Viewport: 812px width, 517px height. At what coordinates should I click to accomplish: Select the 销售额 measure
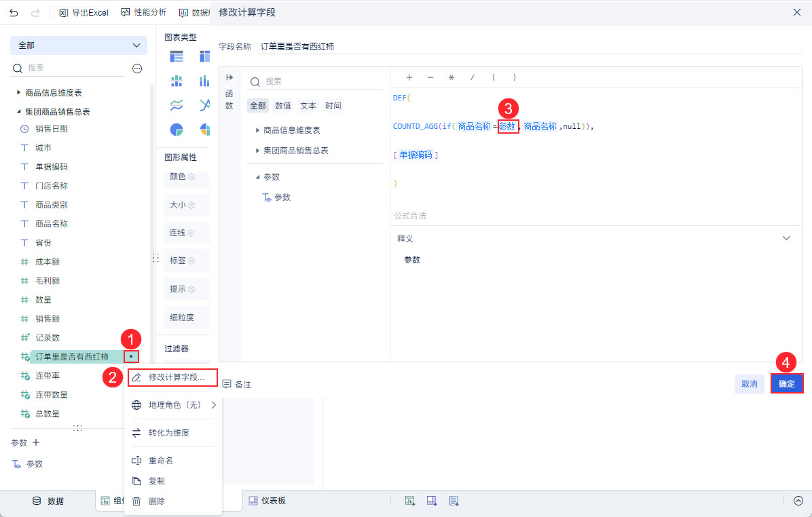click(47, 319)
